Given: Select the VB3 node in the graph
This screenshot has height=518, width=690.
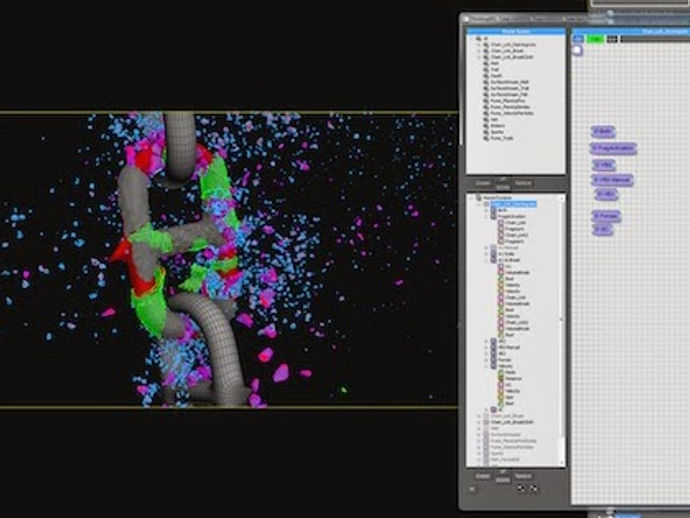Looking at the screenshot, I should coord(606,194).
